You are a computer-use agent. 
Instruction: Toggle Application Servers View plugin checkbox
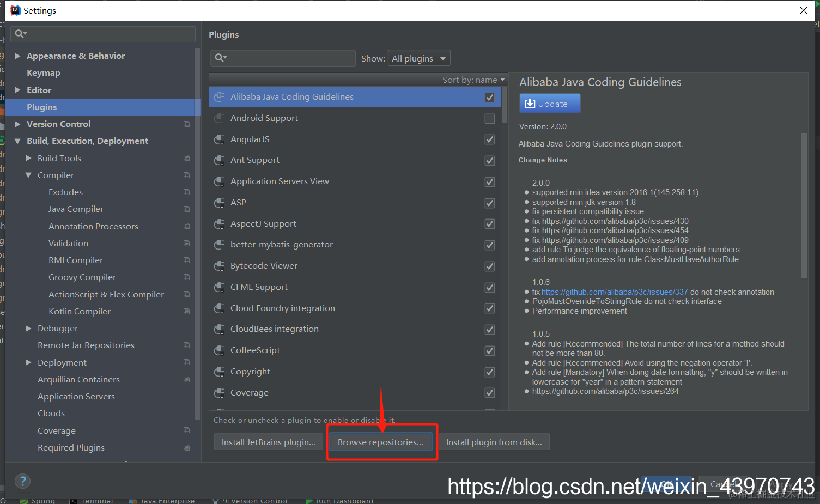pyautogui.click(x=490, y=182)
